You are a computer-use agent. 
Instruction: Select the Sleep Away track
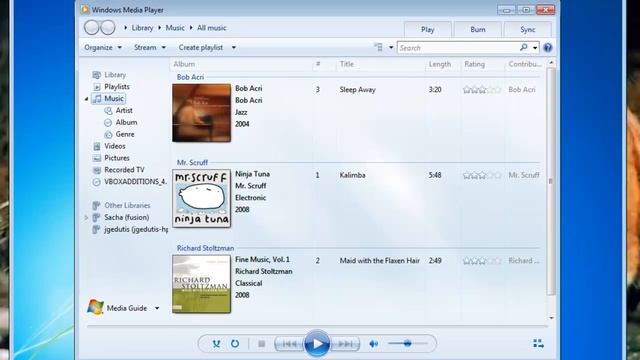pos(357,90)
